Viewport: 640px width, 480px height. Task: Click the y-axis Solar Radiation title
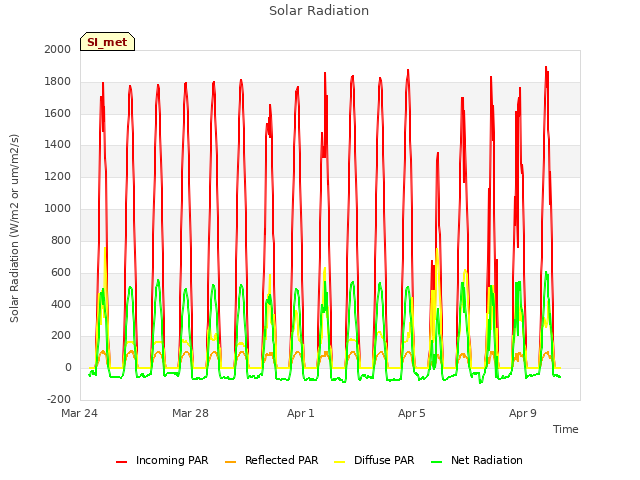(14, 228)
